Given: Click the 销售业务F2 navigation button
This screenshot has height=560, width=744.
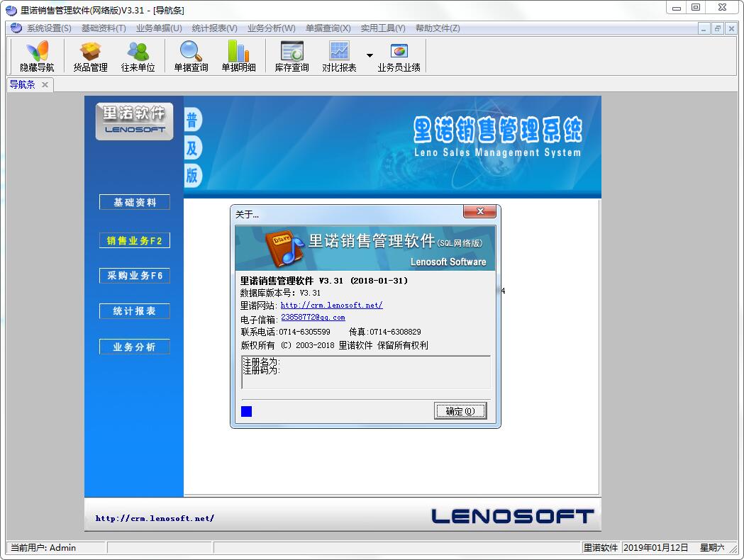Looking at the screenshot, I should tap(135, 240).
